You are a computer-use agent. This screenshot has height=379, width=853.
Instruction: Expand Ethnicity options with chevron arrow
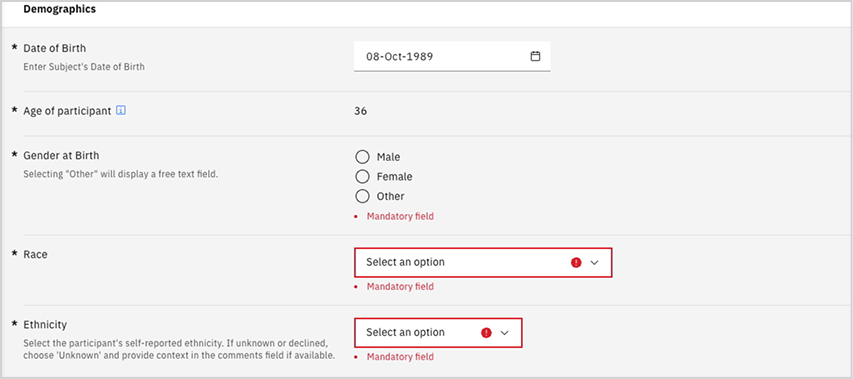[x=504, y=333]
